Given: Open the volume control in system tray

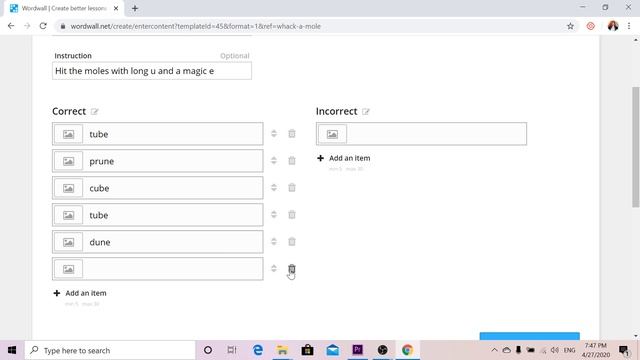Looking at the screenshot, I should click(554, 350).
